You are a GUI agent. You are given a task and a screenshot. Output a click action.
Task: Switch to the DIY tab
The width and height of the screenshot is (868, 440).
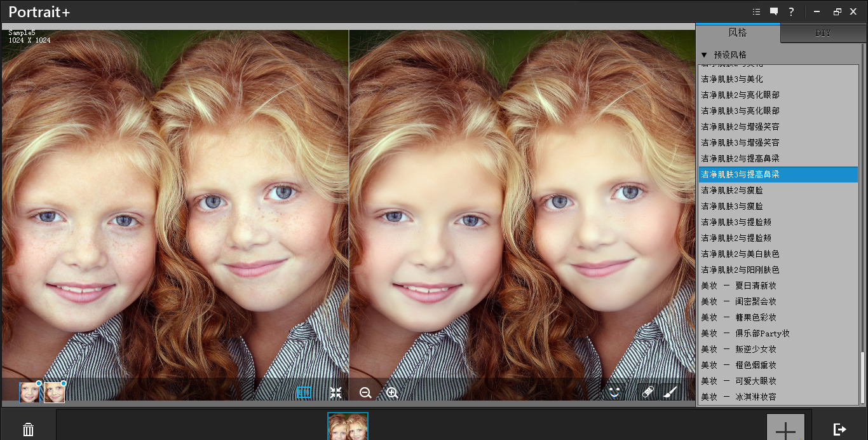823,33
